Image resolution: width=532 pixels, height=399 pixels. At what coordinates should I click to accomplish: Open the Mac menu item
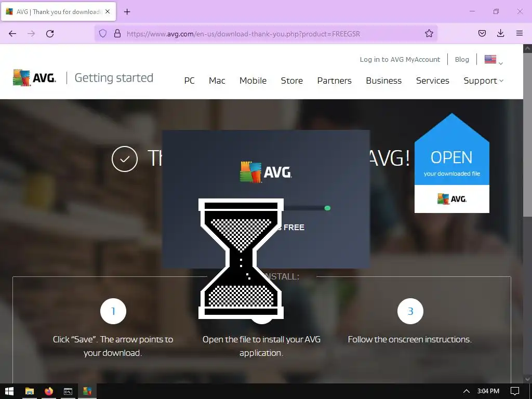(x=217, y=81)
